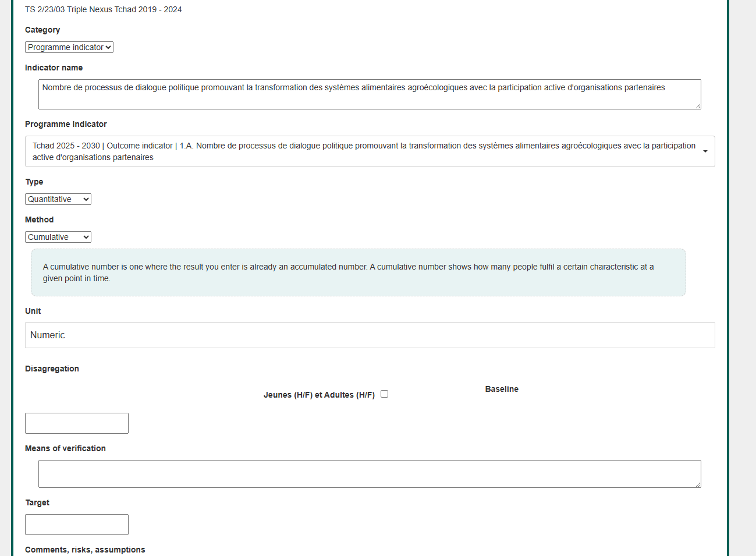Screen dimensions: 756x556
Task: Click the Baseline label text
Action: coord(502,389)
